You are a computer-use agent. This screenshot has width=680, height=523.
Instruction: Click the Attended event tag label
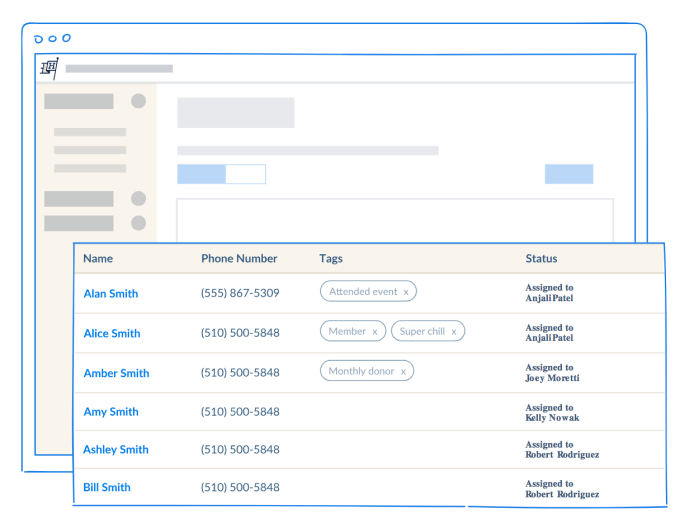click(x=363, y=291)
